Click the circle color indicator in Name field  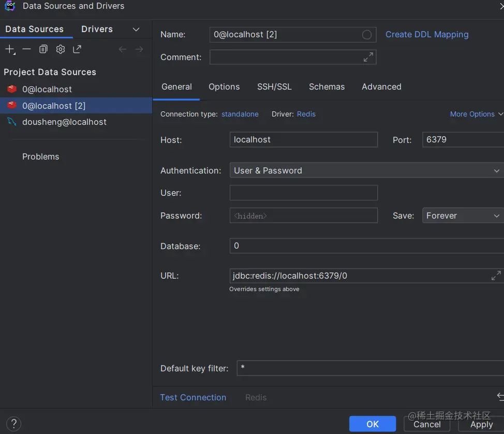tap(367, 35)
